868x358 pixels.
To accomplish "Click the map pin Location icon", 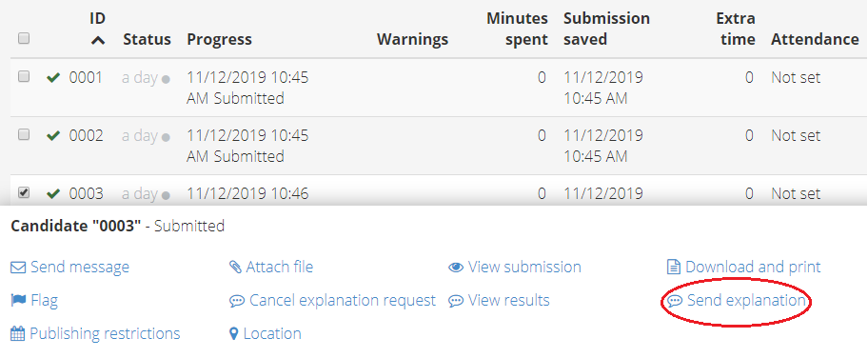I will tap(233, 333).
